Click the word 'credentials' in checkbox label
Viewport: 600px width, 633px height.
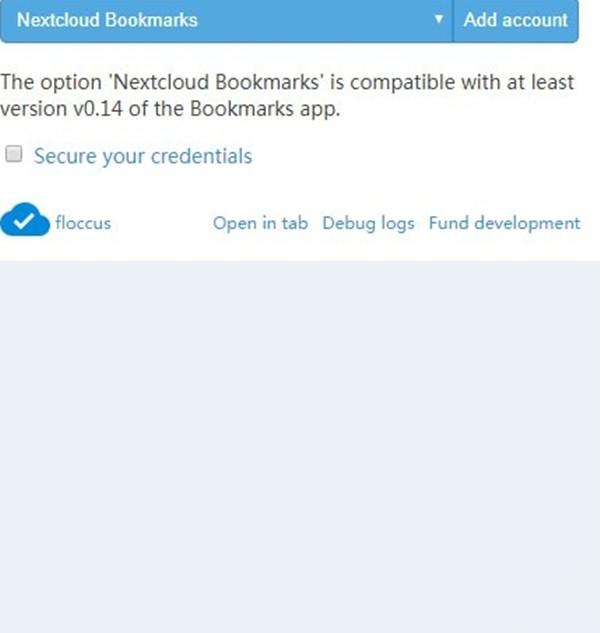coord(197,156)
